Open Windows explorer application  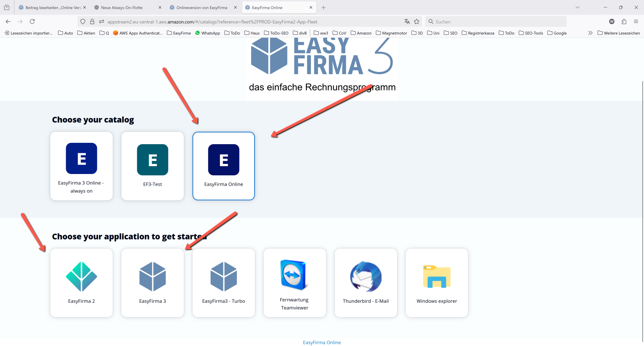pos(437,283)
